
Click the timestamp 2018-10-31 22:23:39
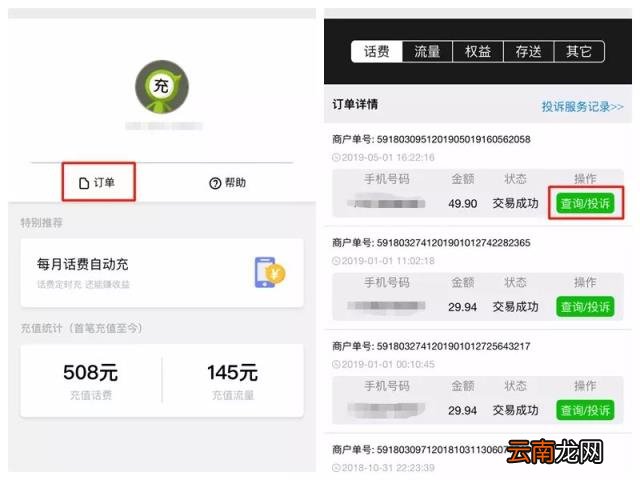387,468
